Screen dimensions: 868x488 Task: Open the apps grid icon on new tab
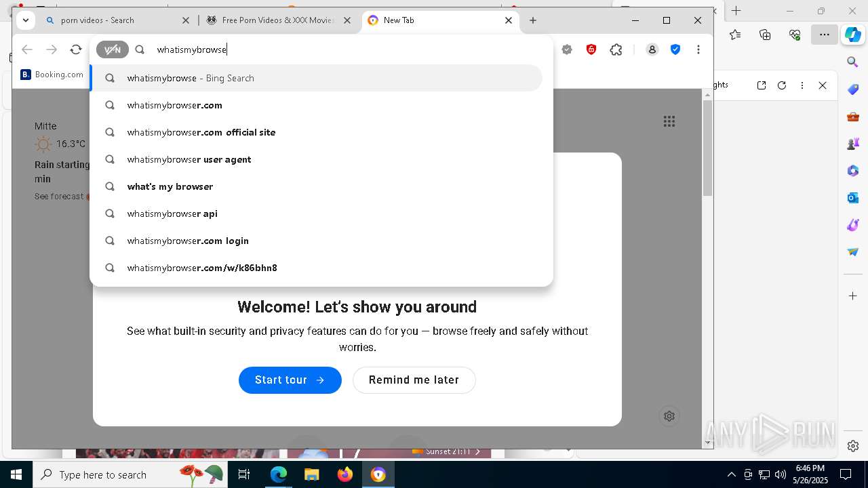point(669,121)
